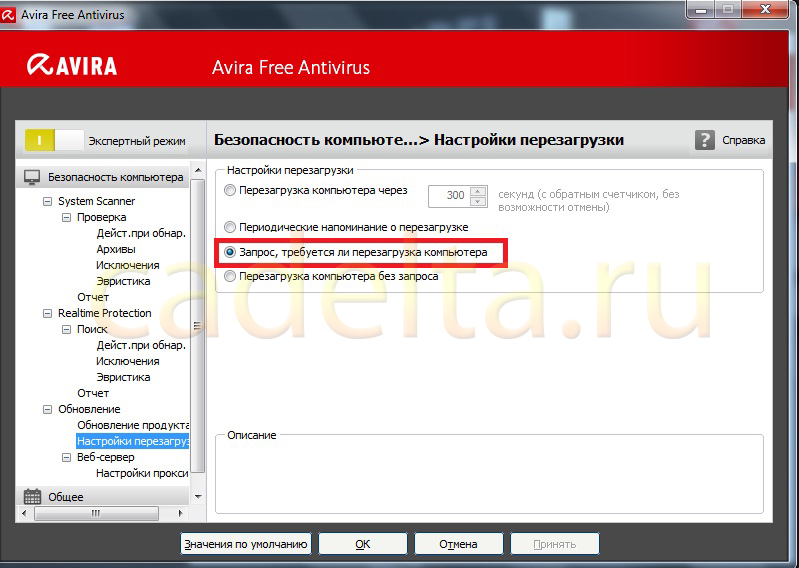Click the tree panel scroll down arrow
This screenshot has height=568, width=799.
[198, 496]
